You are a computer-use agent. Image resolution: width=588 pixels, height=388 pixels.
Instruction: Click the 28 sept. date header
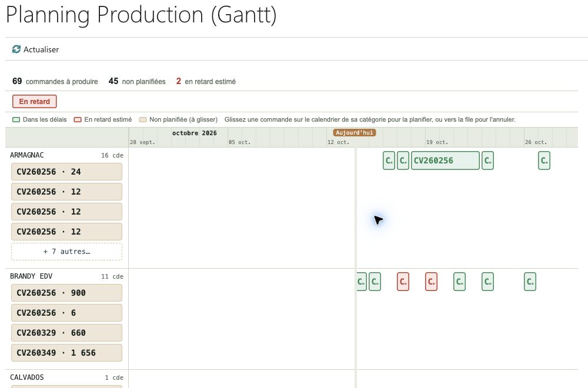click(x=142, y=142)
